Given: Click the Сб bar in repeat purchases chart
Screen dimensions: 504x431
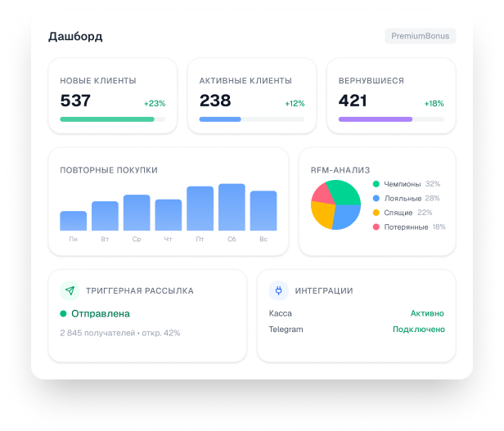Looking at the screenshot, I should point(232,207).
